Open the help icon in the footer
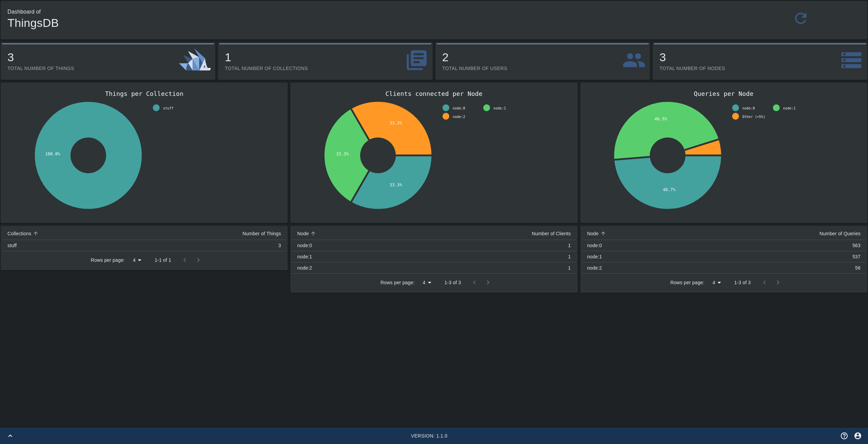 (844, 436)
